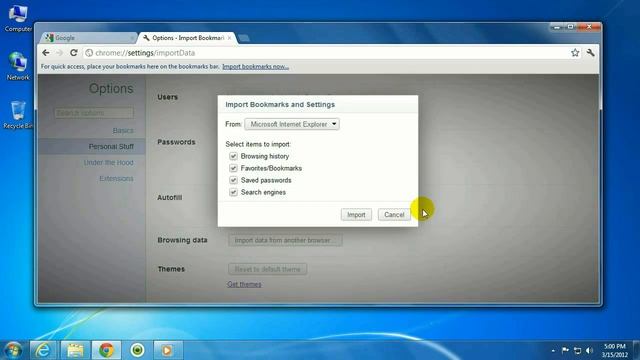This screenshot has width=640, height=360.
Task: Click Reset to default theme button
Action: 267,269
